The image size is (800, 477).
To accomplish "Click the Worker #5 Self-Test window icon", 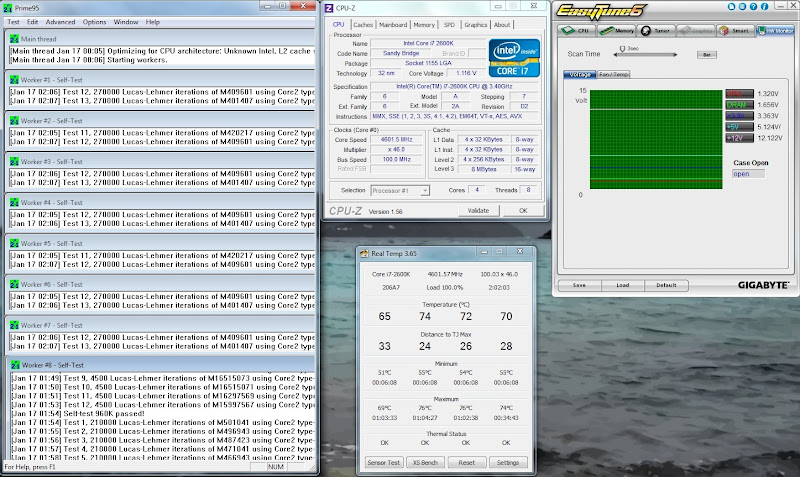I will click(x=14, y=243).
